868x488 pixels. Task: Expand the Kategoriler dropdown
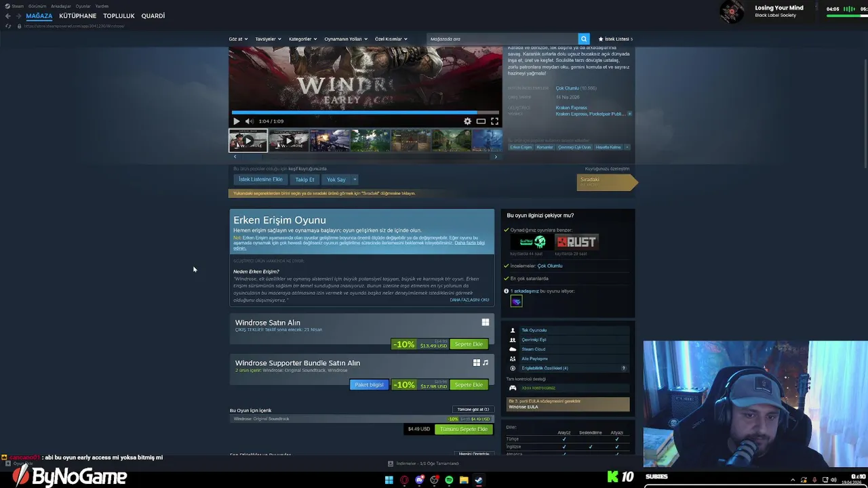point(302,39)
